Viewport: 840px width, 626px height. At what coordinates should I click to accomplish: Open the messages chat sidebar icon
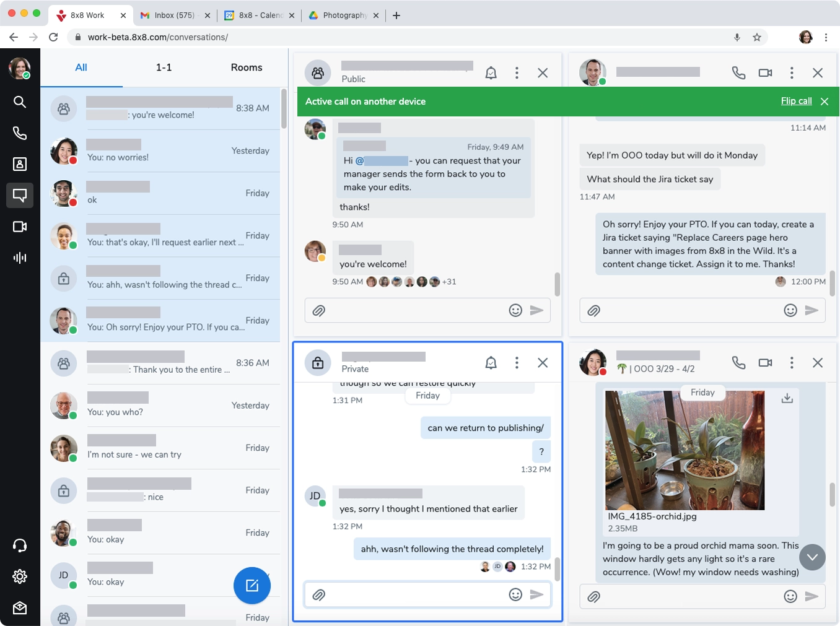[20, 195]
